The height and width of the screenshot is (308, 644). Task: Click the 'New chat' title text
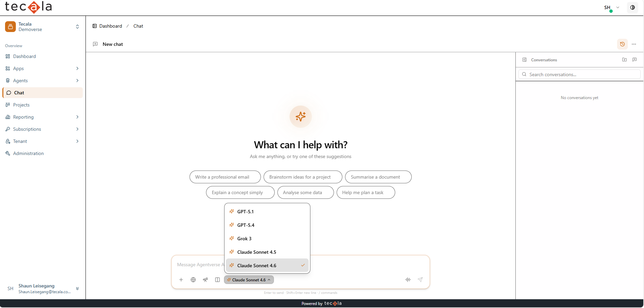[113, 44]
